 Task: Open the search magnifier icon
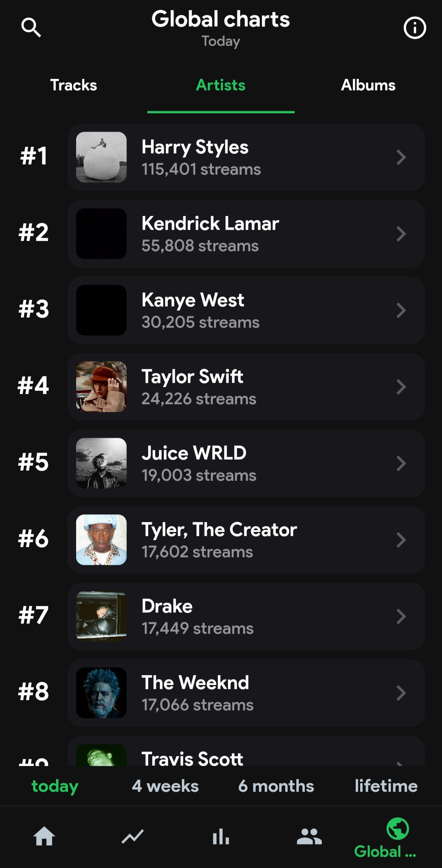point(31,27)
